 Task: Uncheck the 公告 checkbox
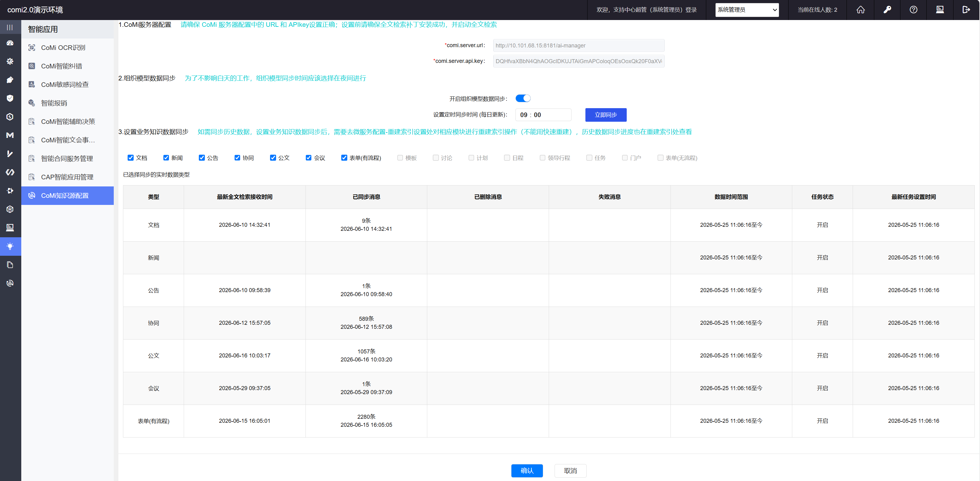pos(202,157)
